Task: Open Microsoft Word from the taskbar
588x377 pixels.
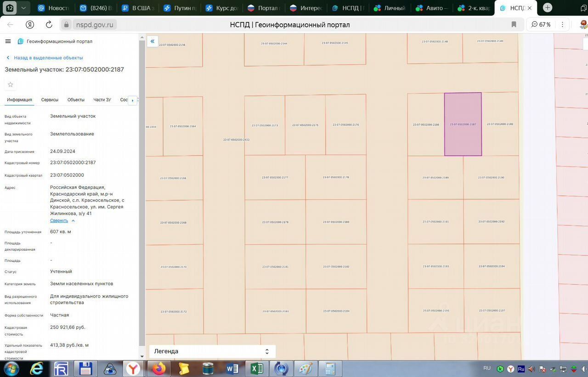Action: pos(232,369)
